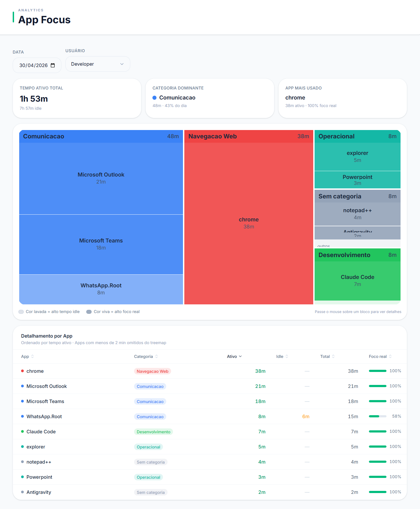Click the Claude Code treemap block

pos(357,281)
